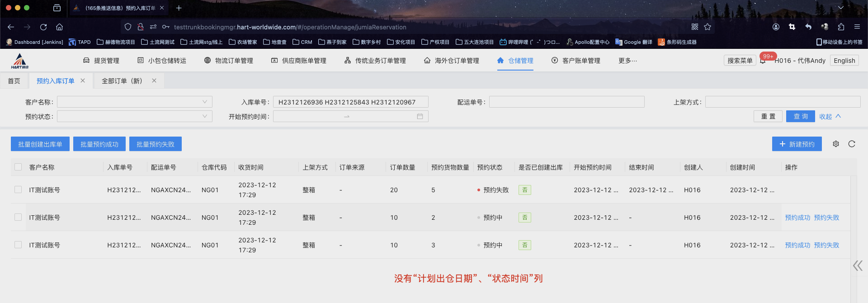Viewport: 868px width, 303px height.
Task: Bookmark this page with star icon
Action: (708, 27)
